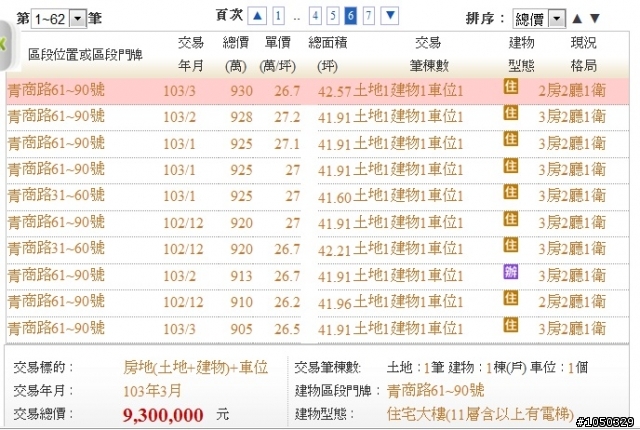The height and width of the screenshot is (430, 640).
Task: Jump to page 5
Action: (x=333, y=16)
